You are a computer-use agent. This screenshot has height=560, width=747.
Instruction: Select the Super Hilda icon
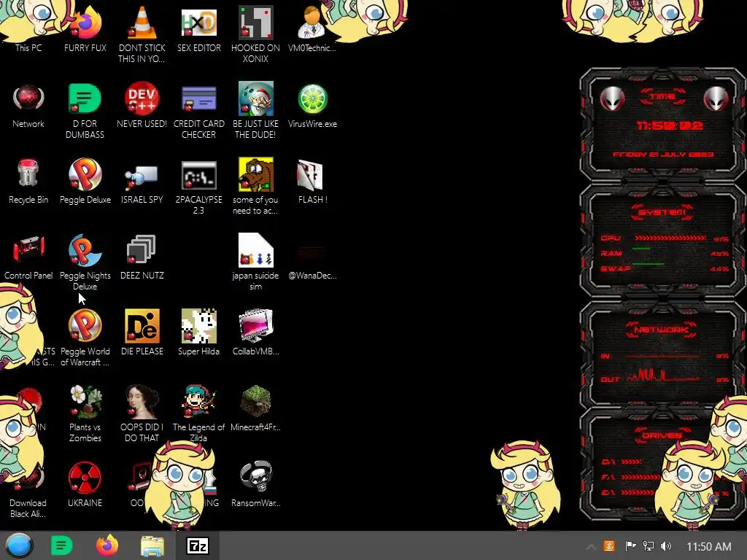tap(198, 332)
